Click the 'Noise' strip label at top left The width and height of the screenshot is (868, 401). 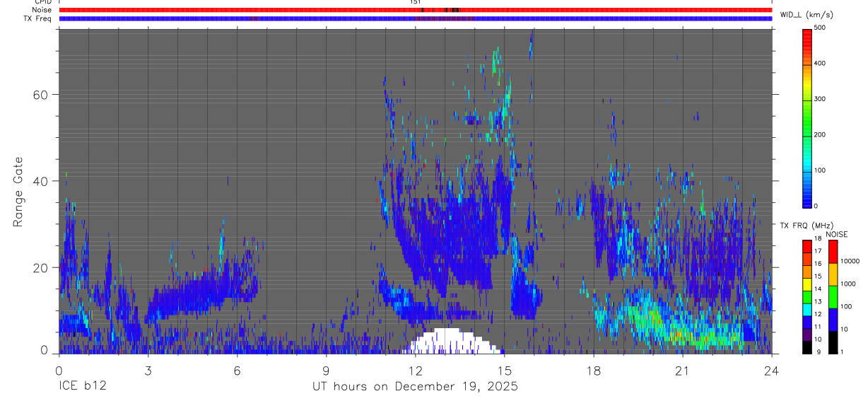point(42,10)
